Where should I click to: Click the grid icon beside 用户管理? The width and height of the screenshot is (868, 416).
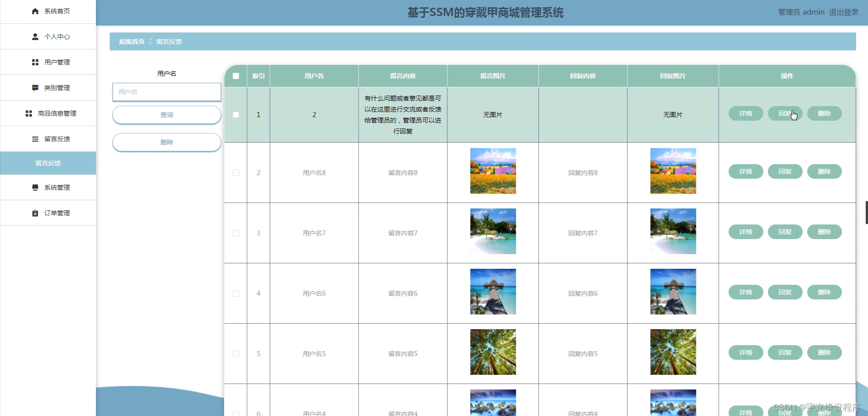[x=35, y=62]
